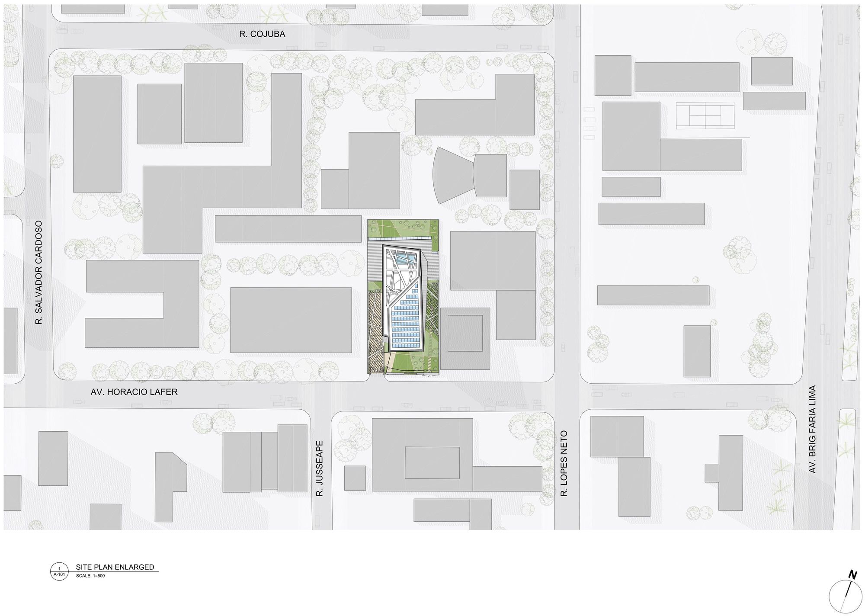Click the white diagonal-patterned tower roof
The image size is (865, 616).
click(400, 273)
